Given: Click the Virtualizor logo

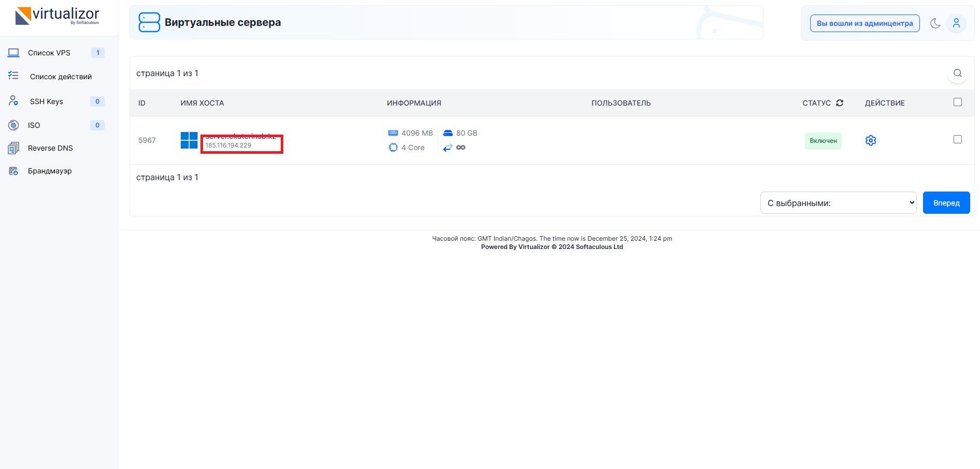Looking at the screenshot, I should coord(57,16).
